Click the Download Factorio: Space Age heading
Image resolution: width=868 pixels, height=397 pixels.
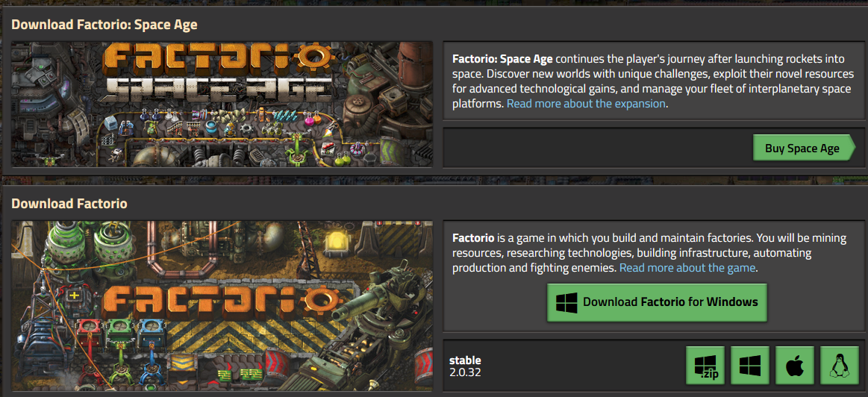104,25
